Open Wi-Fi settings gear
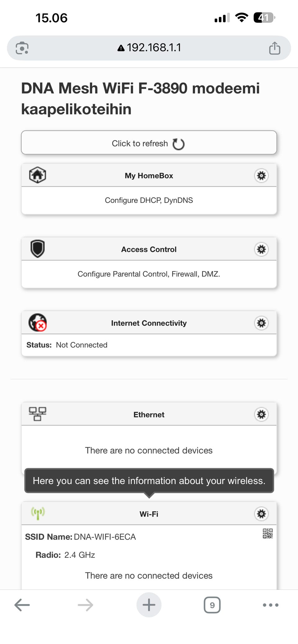The image size is (298, 644). point(261,514)
